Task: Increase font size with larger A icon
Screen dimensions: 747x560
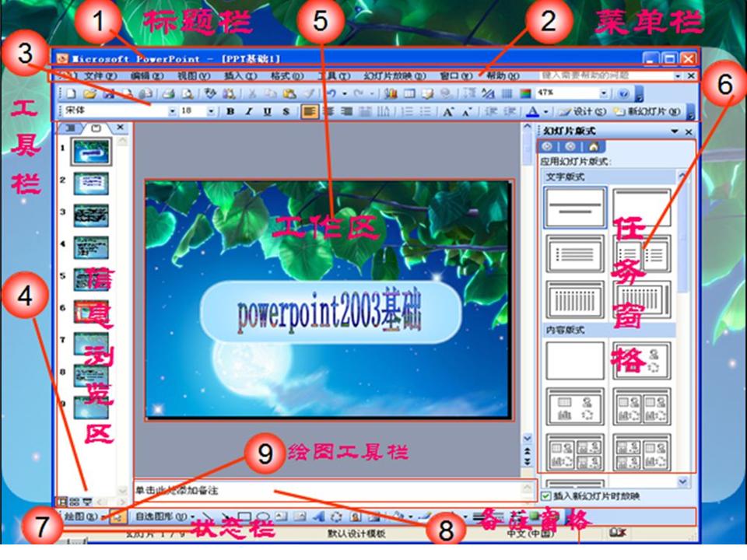Action: (x=447, y=111)
